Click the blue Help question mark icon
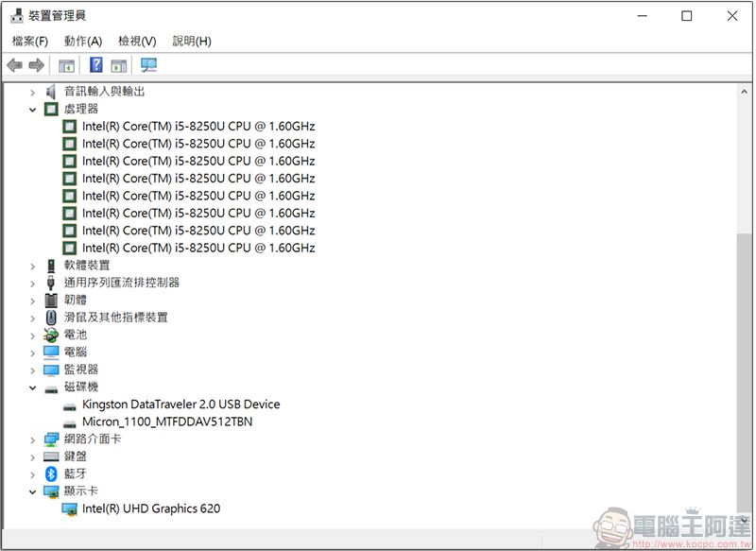The width and height of the screenshot is (756, 551). pyautogui.click(x=95, y=65)
